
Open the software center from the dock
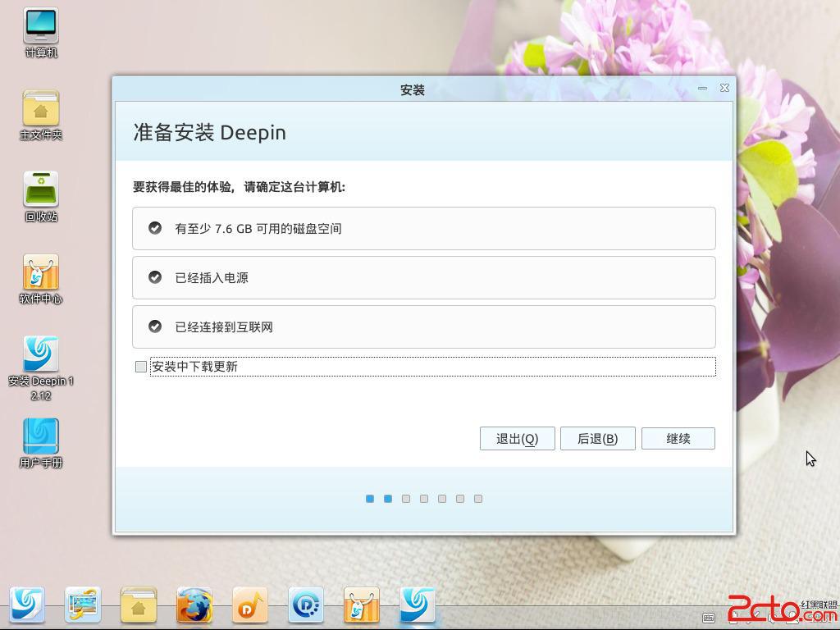(361, 605)
